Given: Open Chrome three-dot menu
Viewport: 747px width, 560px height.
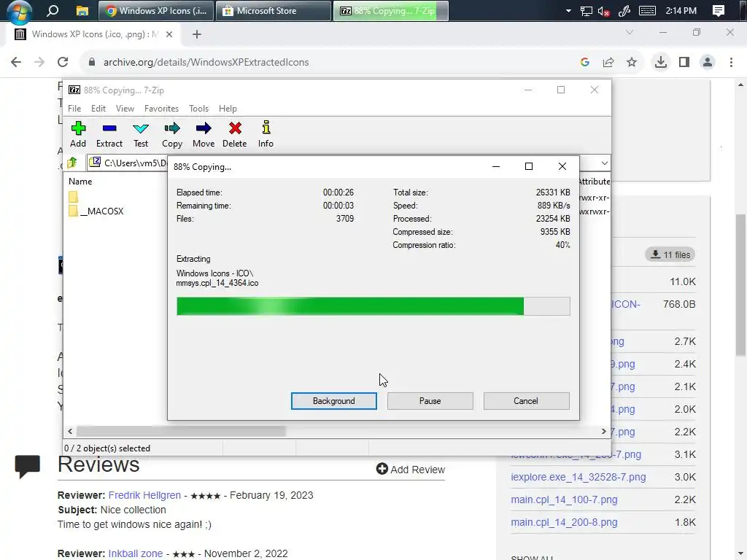Looking at the screenshot, I should (731, 63).
